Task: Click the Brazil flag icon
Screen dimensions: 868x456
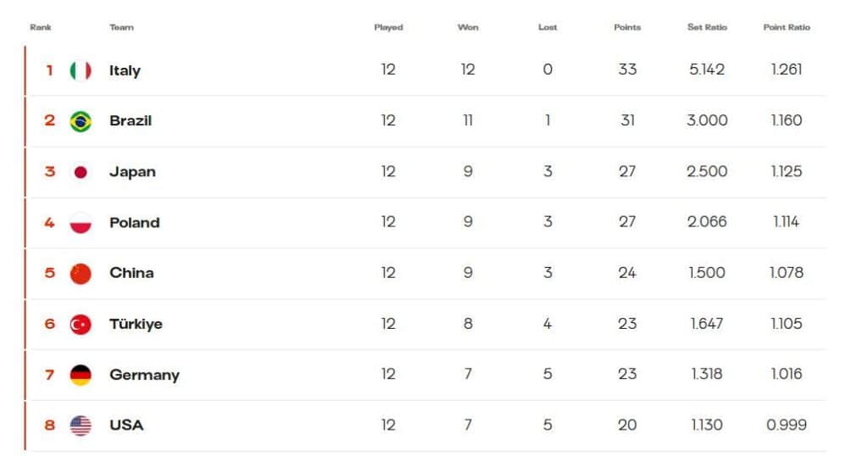Action: [81, 121]
